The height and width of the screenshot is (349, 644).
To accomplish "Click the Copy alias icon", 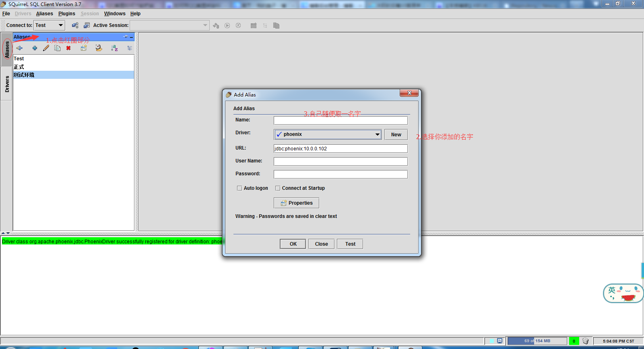I will pos(58,48).
